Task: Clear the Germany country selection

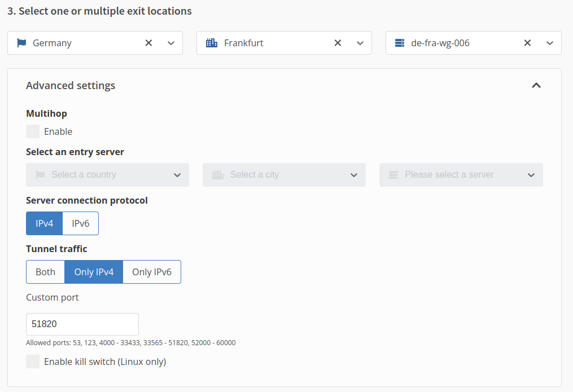Action: pos(148,43)
